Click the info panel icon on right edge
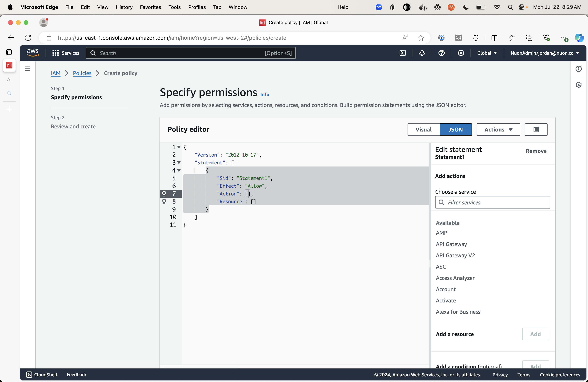 (x=579, y=69)
